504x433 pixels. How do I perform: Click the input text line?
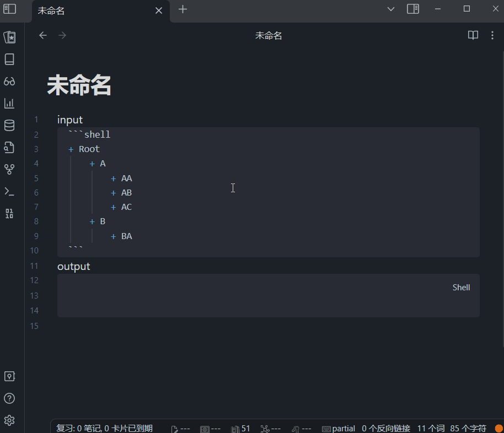point(70,120)
